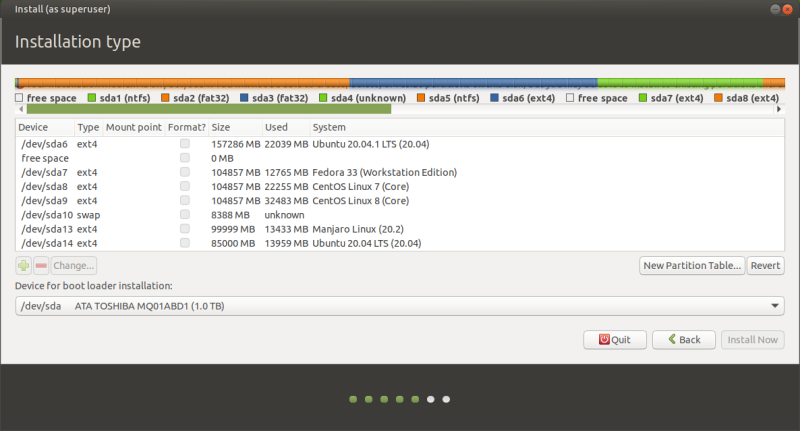Click the sda1 (ntfs) green legend swatch
Image resolution: width=800 pixels, height=431 pixels.
92,97
